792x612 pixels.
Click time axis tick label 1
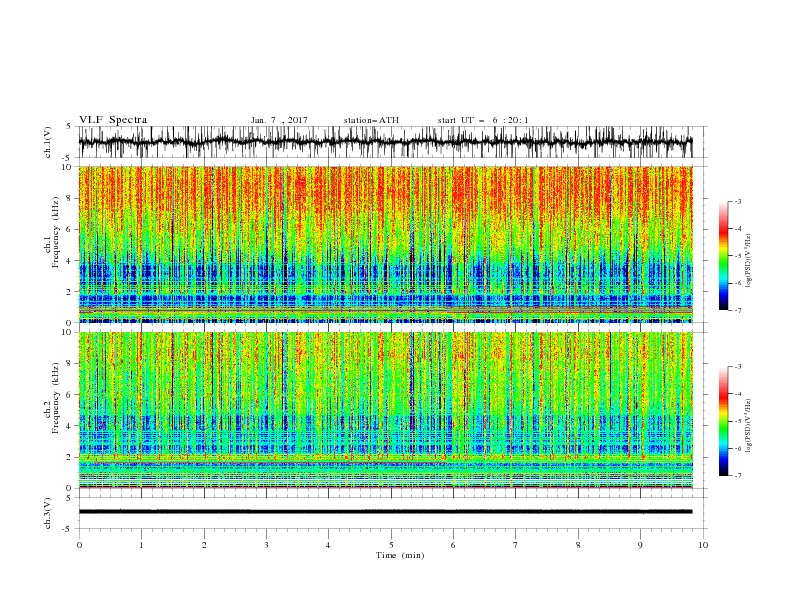pos(141,545)
